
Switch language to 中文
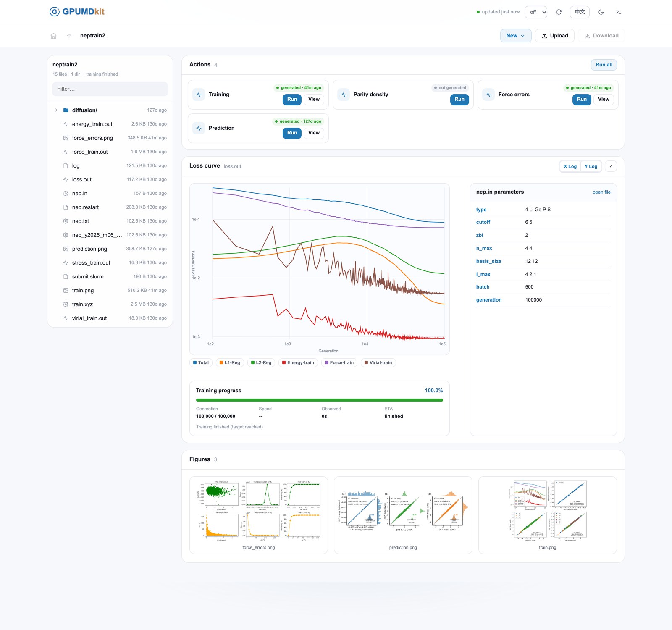(x=580, y=12)
